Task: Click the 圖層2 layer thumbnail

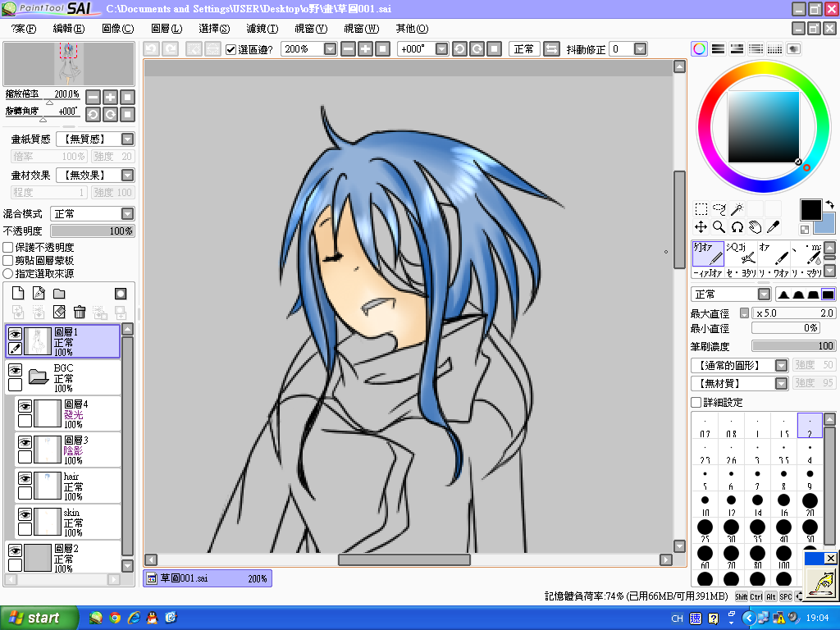Action: pos(38,558)
